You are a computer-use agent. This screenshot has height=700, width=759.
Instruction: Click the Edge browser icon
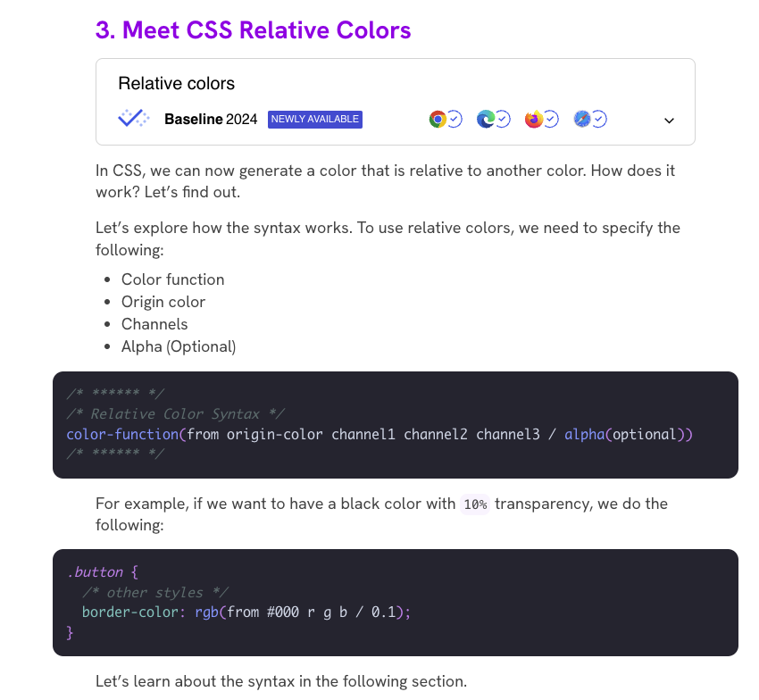click(485, 119)
